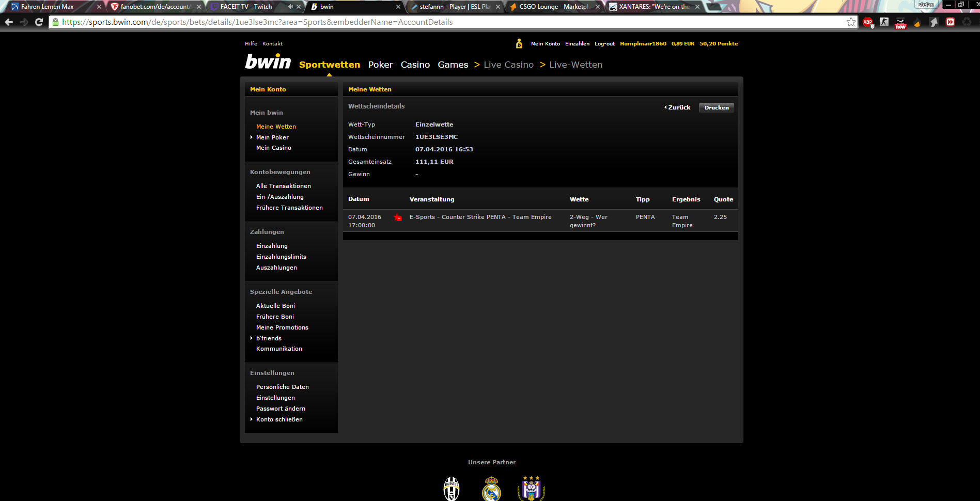Click the grey recycle extension icon

[967, 22]
